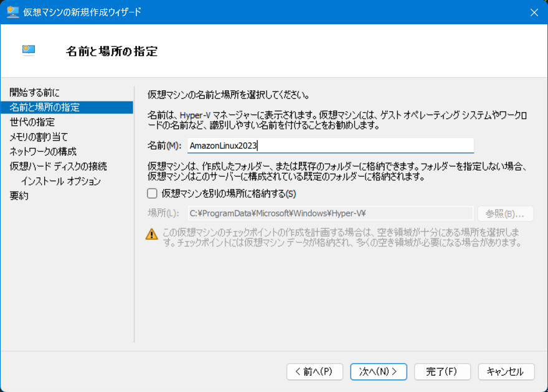
Task: Go to the 要約 summary step
Action: pyautogui.click(x=19, y=197)
